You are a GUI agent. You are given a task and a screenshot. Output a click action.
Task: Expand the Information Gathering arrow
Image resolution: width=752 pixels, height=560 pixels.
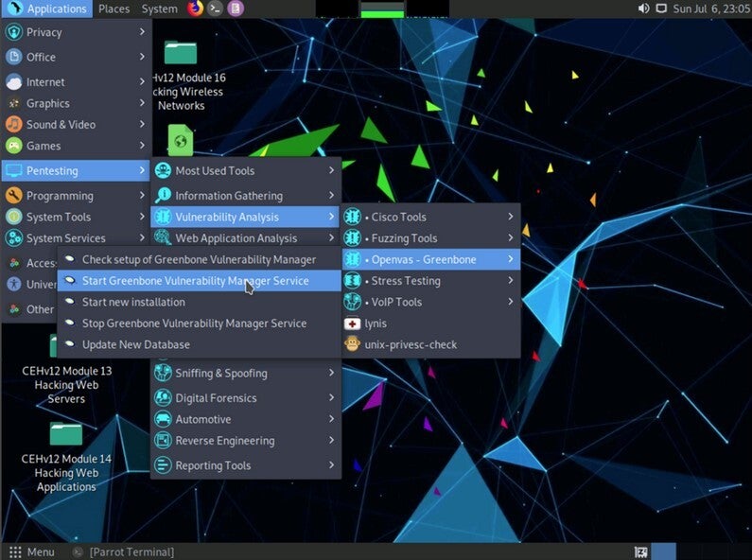point(331,195)
